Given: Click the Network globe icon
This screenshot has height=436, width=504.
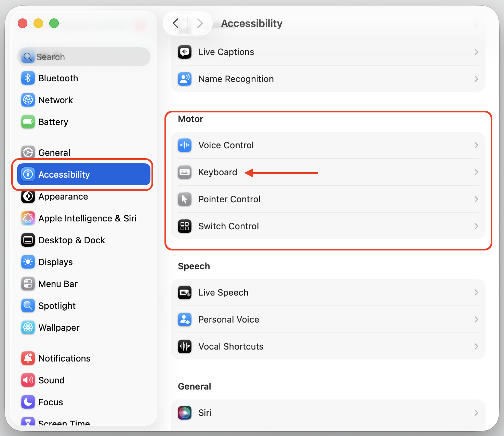Looking at the screenshot, I should [28, 100].
